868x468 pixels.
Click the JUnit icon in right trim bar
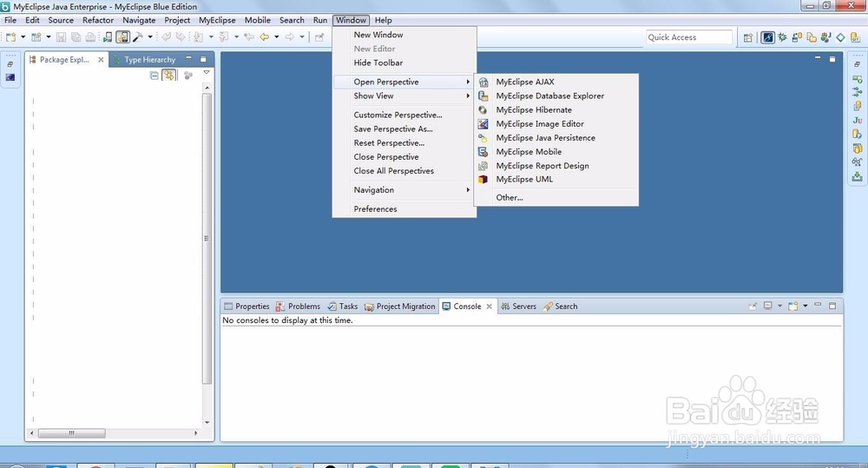pos(858,120)
